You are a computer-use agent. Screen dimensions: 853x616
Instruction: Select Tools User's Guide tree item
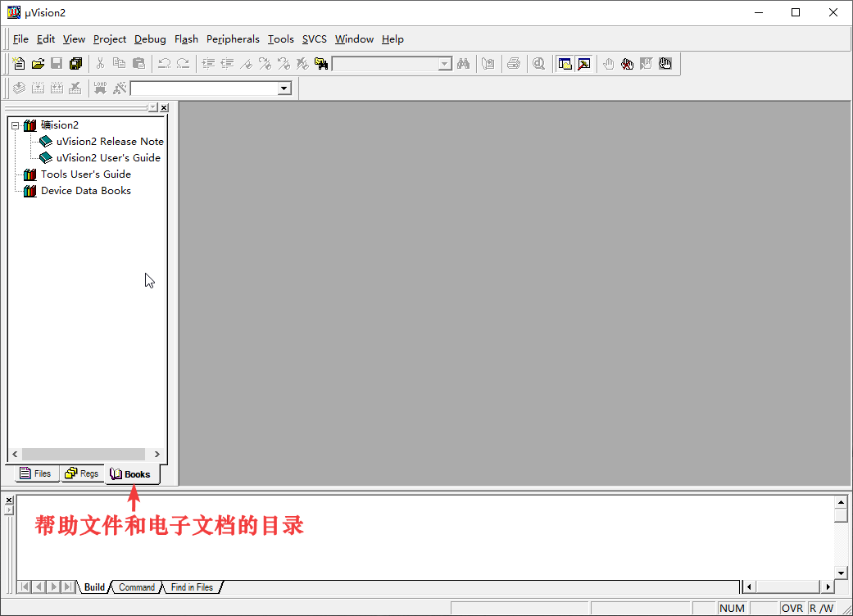(x=86, y=174)
